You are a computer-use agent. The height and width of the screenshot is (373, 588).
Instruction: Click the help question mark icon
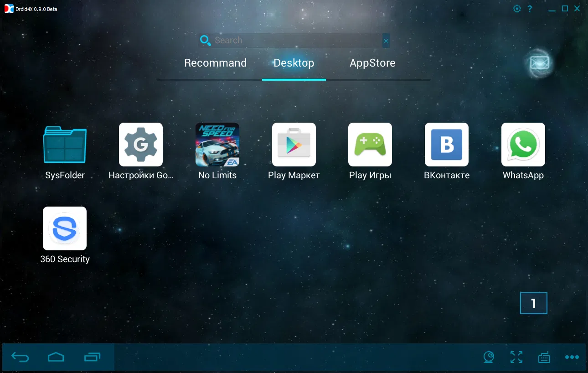click(x=530, y=9)
